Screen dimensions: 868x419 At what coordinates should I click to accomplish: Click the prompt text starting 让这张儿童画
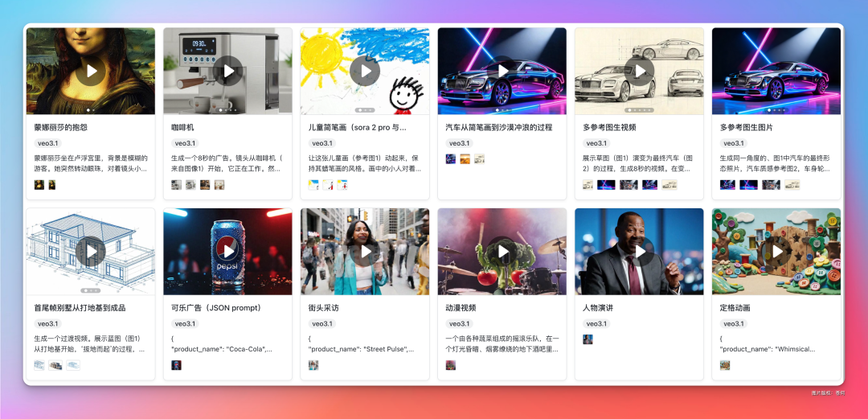365,163
